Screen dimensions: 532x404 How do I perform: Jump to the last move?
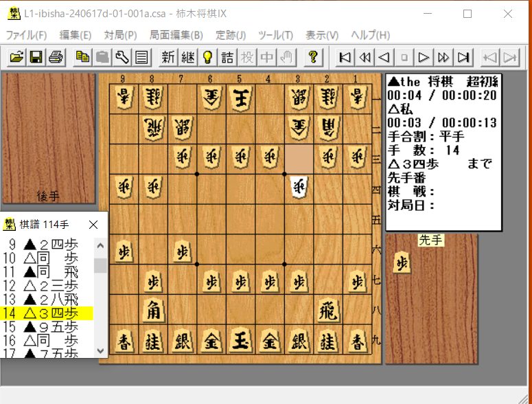464,57
